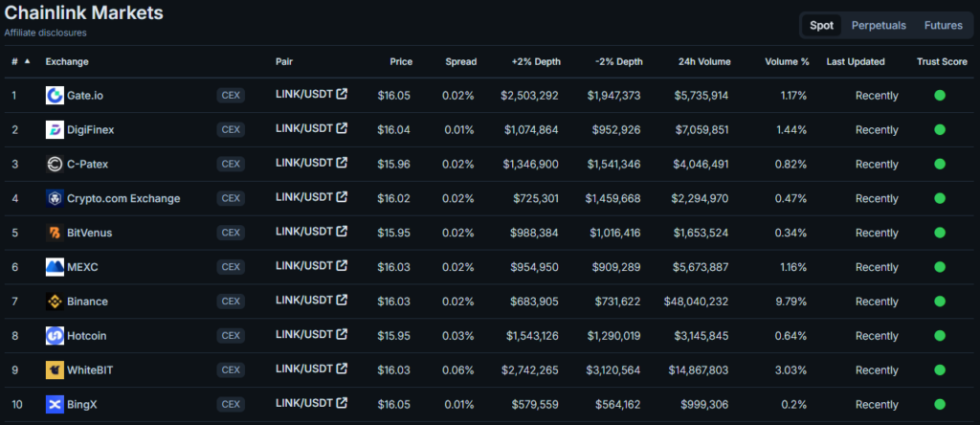
Task: Switch to the Futures tab
Action: 943,26
